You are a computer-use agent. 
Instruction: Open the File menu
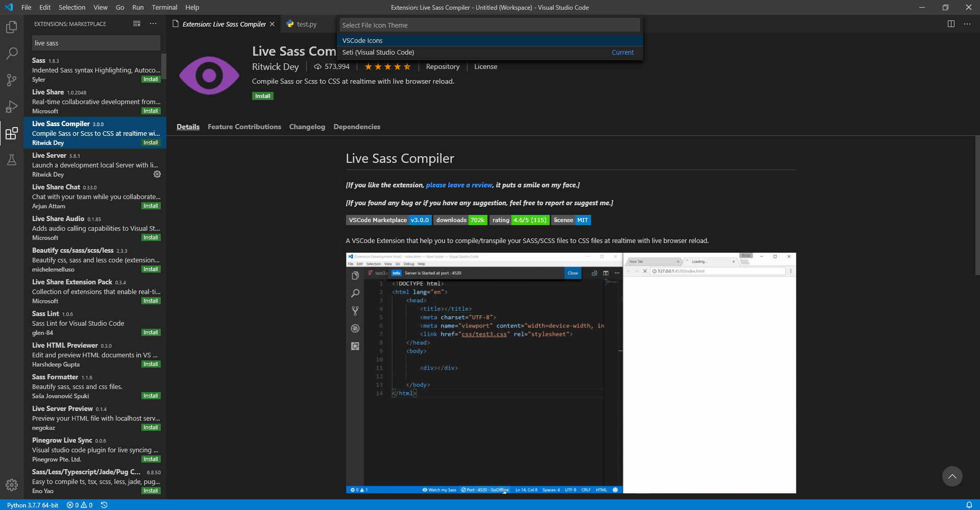(27, 7)
